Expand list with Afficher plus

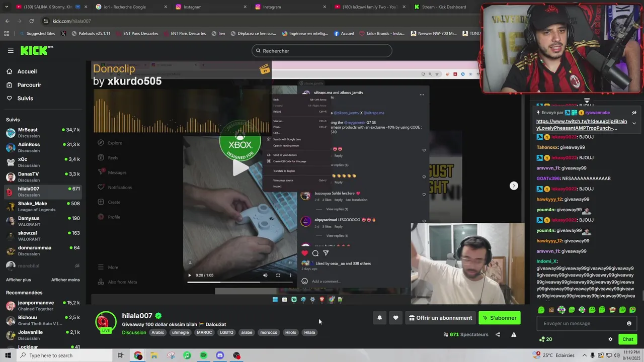pyautogui.click(x=19, y=280)
